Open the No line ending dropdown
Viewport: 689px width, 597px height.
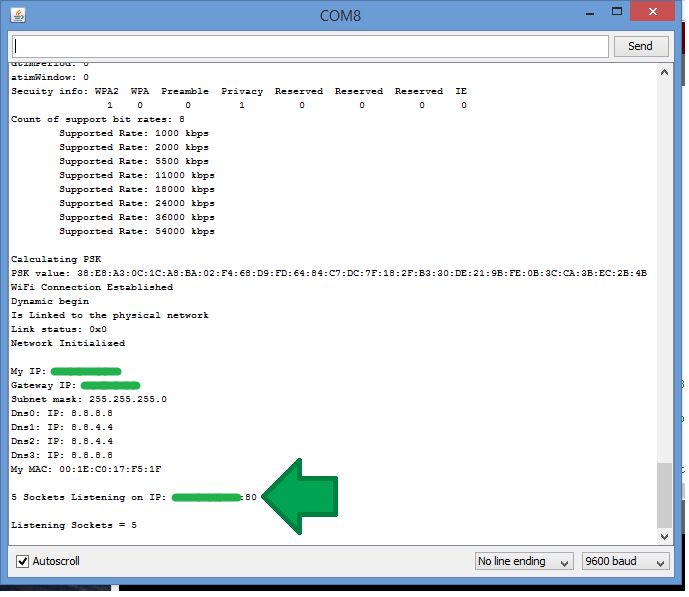point(524,561)
